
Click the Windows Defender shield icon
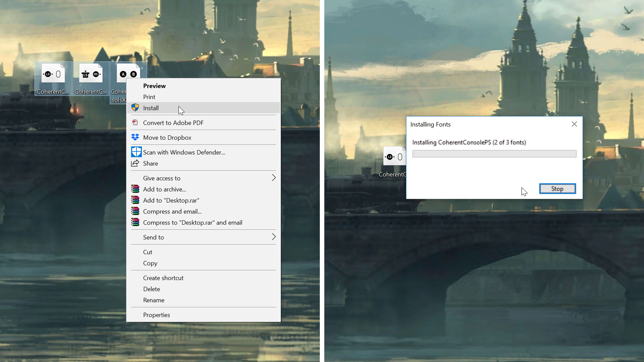(x=136, y=152)
